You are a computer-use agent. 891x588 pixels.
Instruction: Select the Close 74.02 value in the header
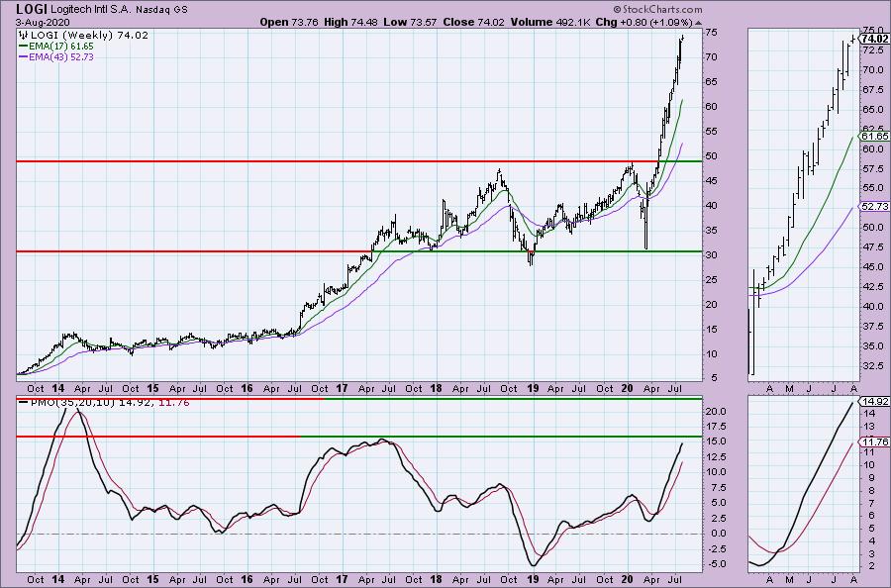tap(474, 22)
